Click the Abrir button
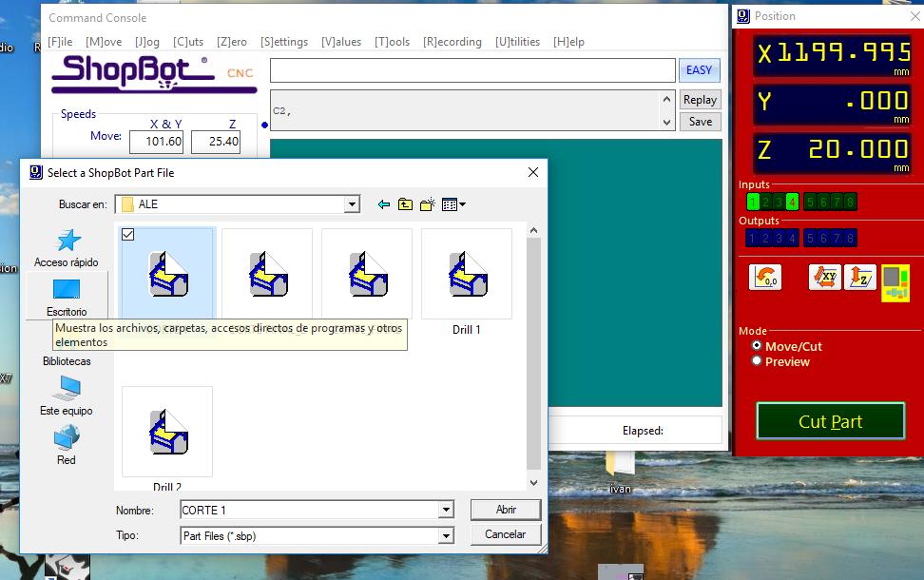Screen dimensions: 924x580 [x=506, y=510]
